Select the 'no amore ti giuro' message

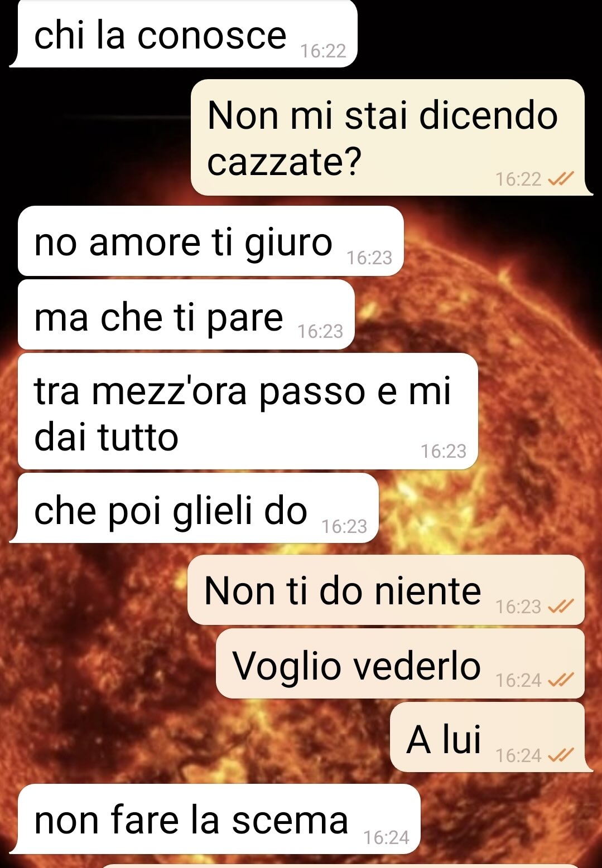tap(211, 241)
